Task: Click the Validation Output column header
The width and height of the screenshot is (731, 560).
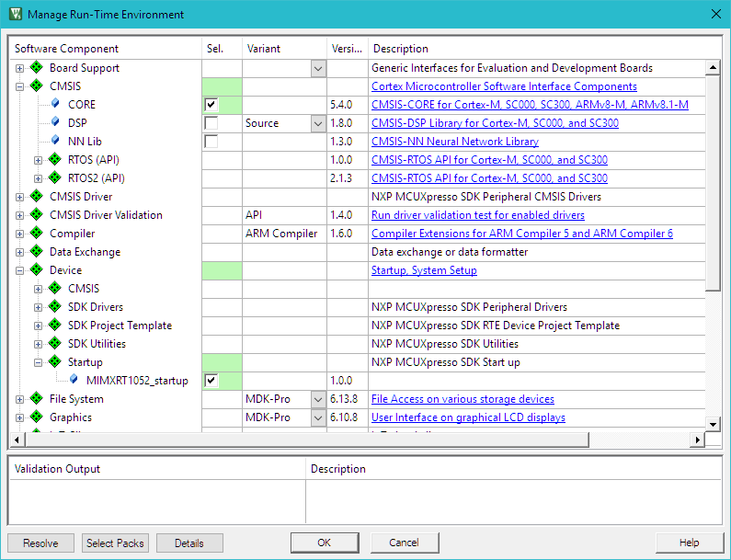Action: pyautogui.click(x=157, y=469)
